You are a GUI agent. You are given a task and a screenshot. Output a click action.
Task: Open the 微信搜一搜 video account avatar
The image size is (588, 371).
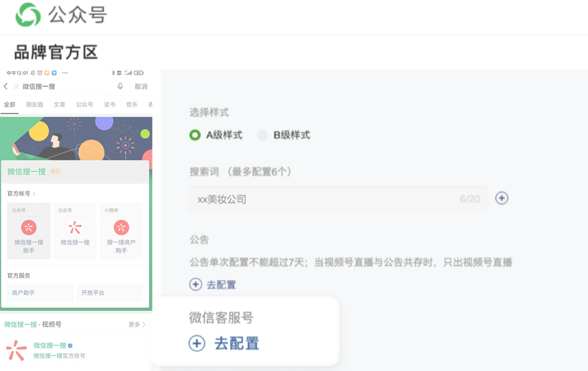(16, 350)
